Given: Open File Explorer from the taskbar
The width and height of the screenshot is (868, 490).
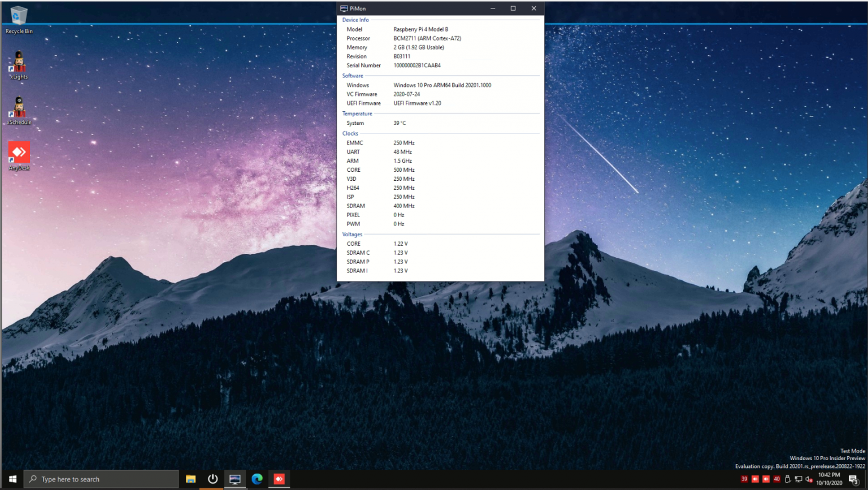Looking at the screenshot, I should click(190, 479).
